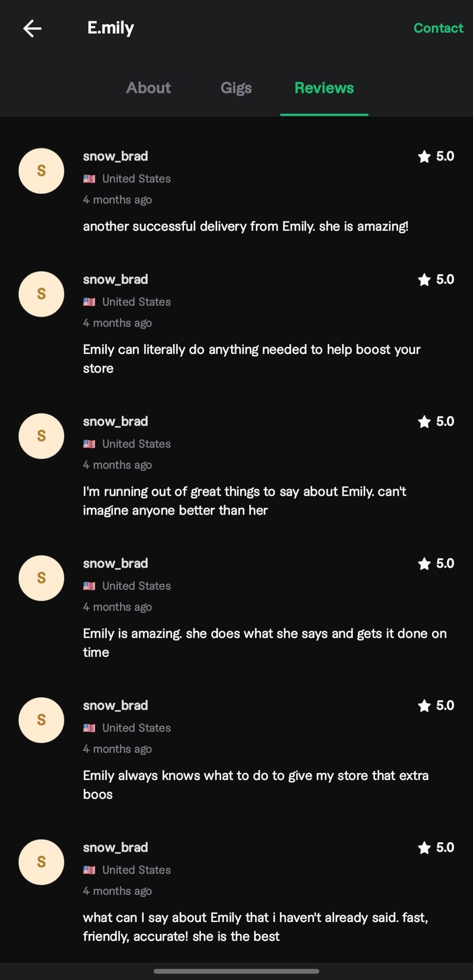Open the profile name E.mily in the header
Screen dimensions: 473x980
click(x=110, y=28)
